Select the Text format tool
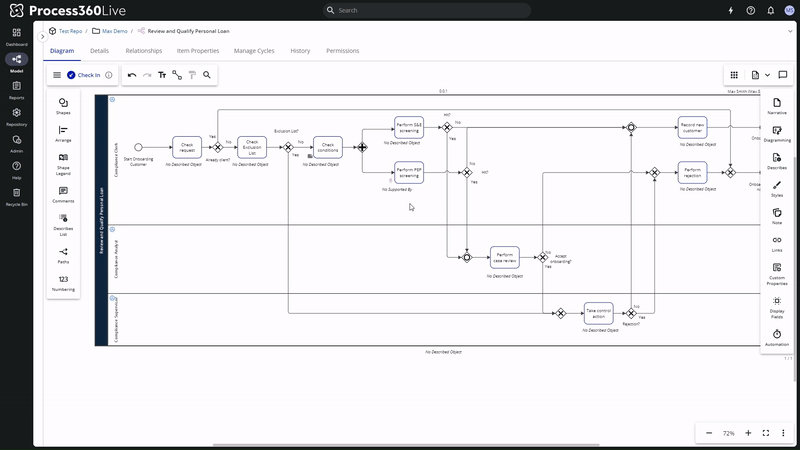 pyautogui.click(x=162, y=75)
